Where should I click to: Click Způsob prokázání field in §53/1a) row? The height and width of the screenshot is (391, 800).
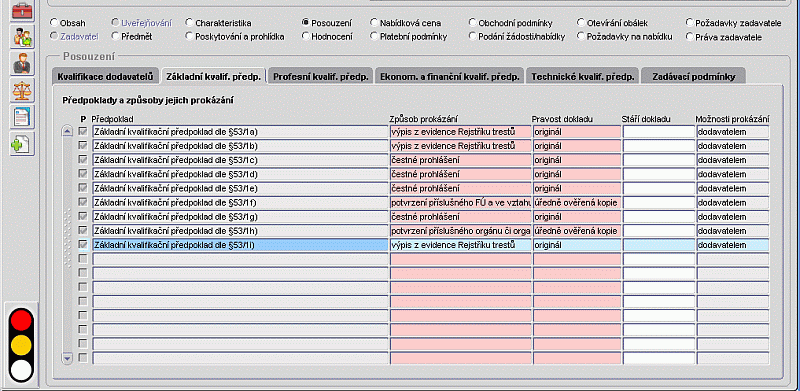pos(461,132)
